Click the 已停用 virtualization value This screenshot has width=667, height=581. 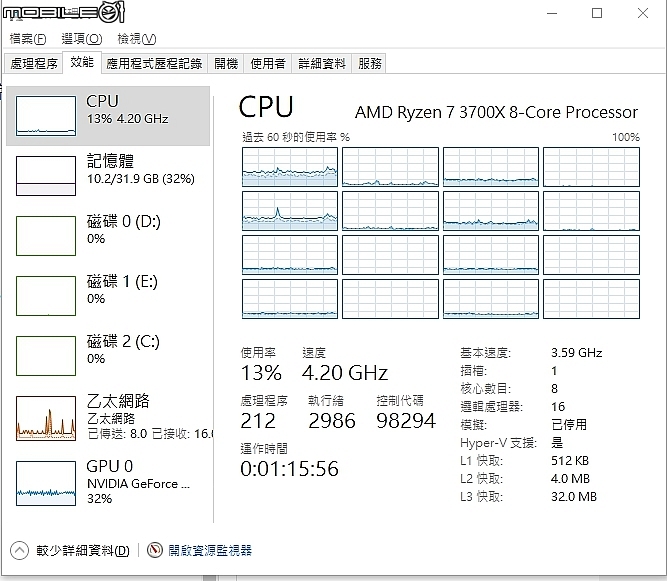569,424
